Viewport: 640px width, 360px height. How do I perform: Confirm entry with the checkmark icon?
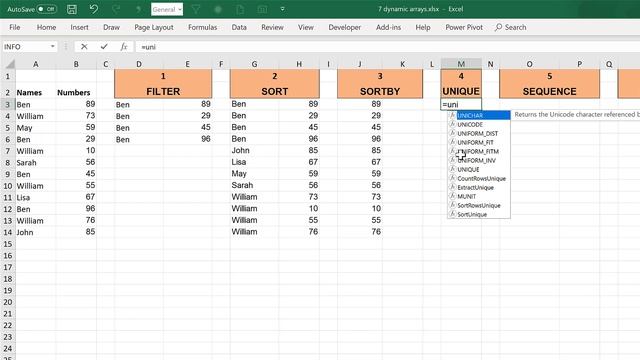click(104, 47)
